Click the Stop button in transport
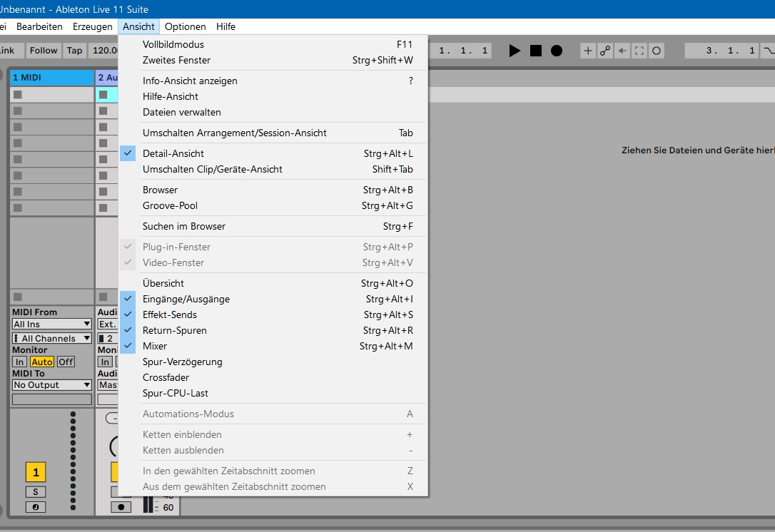 [536, 51]
